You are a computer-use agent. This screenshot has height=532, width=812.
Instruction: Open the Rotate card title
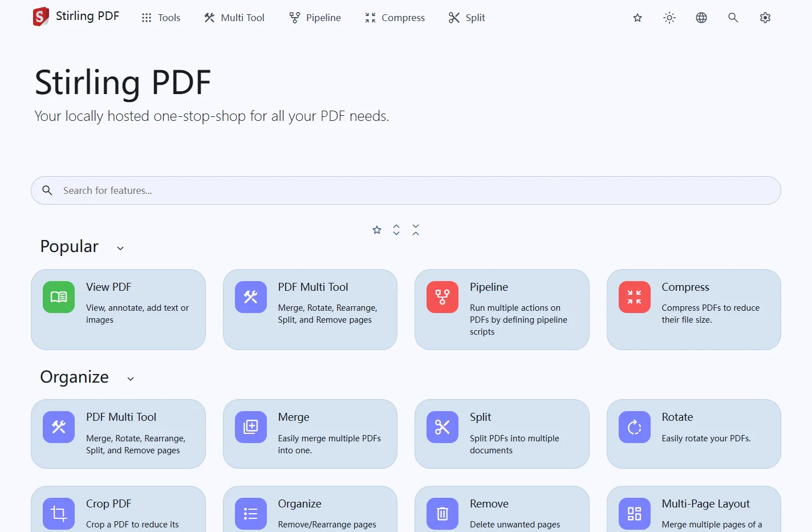coord(677,417)
